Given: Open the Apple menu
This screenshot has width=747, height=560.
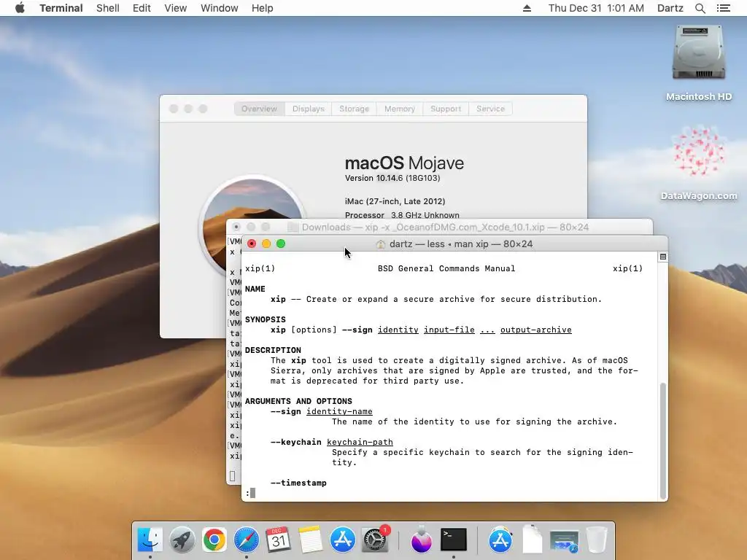Looking at the screenshot, I should (x=20, y=8).
